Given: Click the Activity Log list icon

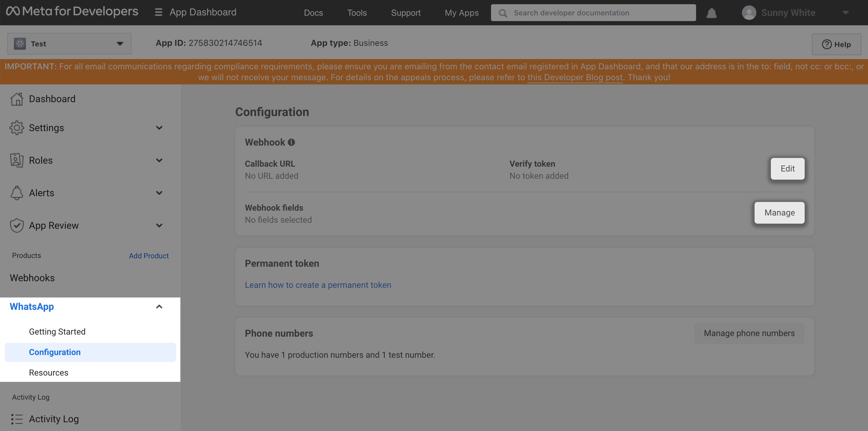Looking at the screenshot, I should 17,419.
